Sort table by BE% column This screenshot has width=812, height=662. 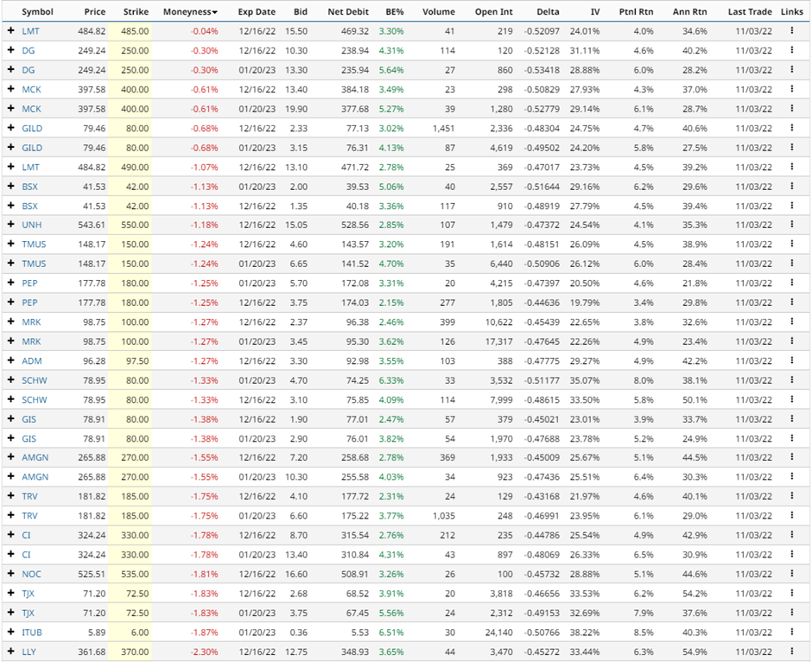click(x=395, y=11)
